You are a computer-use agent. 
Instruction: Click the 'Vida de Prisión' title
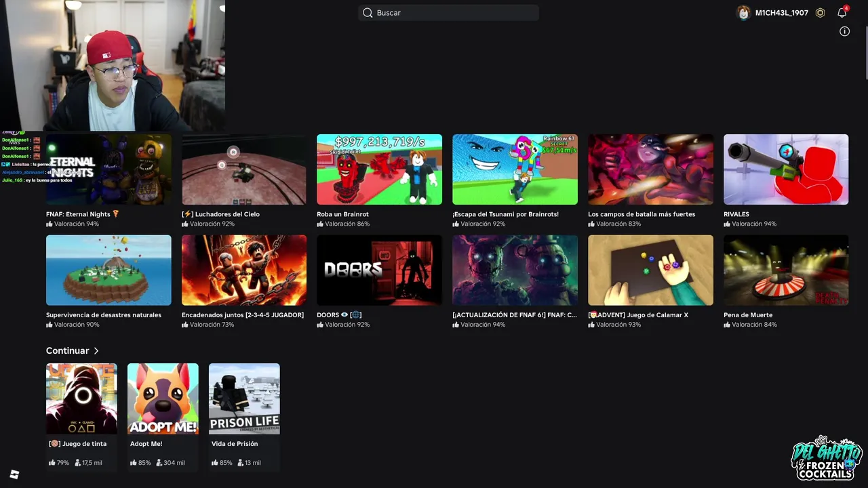235,444
